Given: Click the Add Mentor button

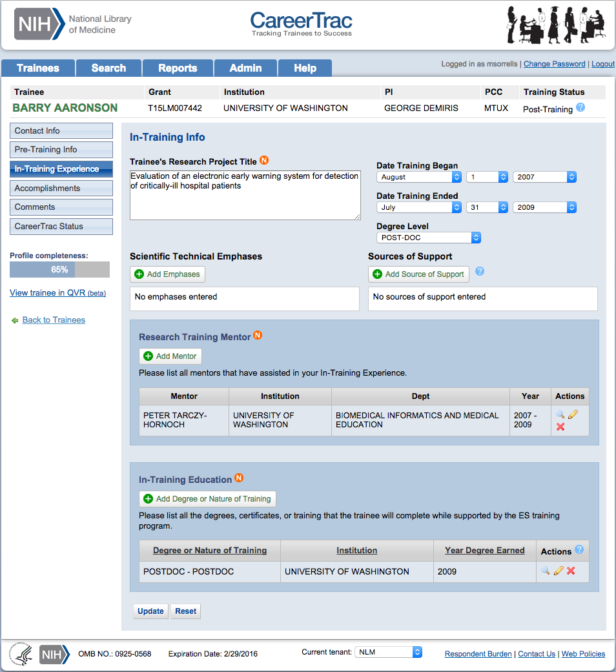Looking at the screenshot, I should (x=170, y=356).
